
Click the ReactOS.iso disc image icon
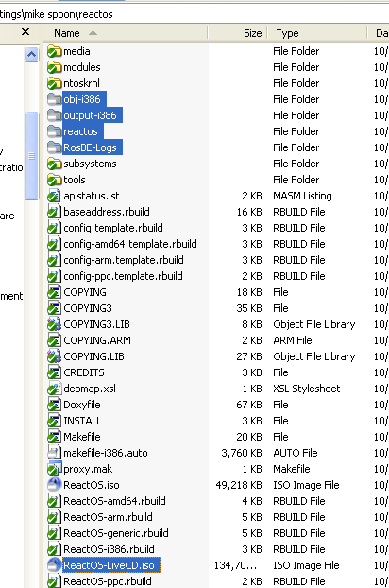[54, 485]
